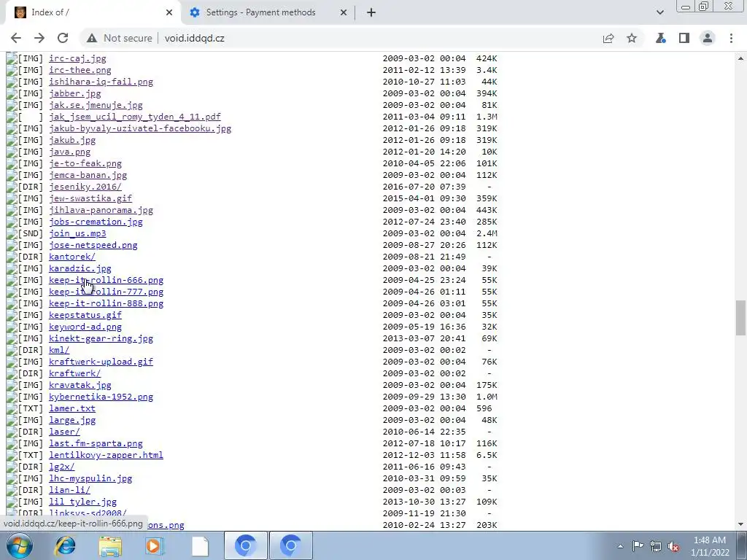Reload the current page
Screen dimensions: 747x560
coord(63,38)
